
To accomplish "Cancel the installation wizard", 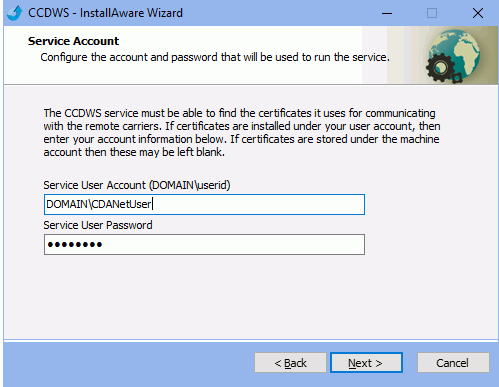I will pos(453,363).
